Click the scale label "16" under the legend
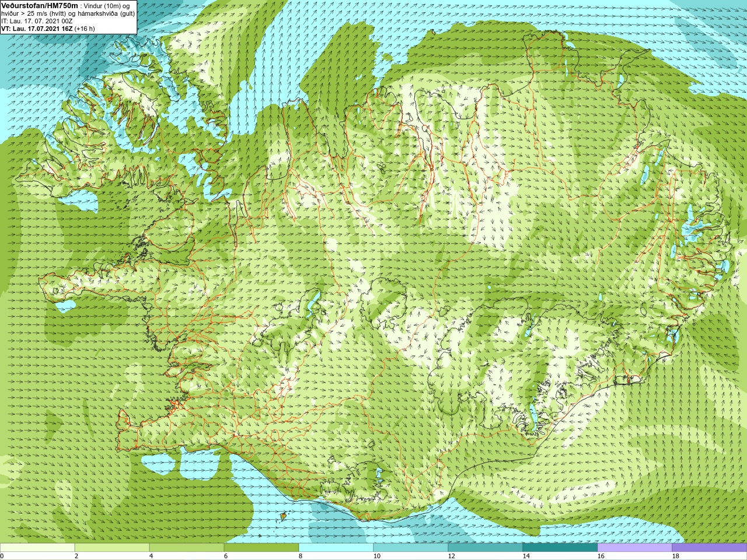Screen dimensions: 747x560 click(601, 556)
